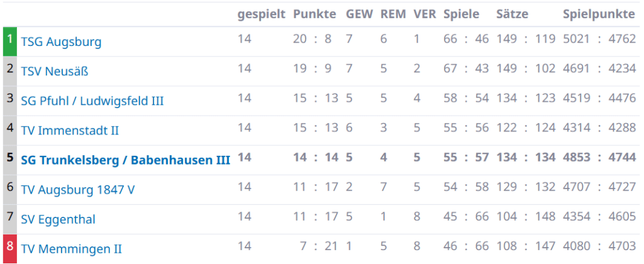Select the GEW column header
This screenshot has height=264, width=644.
click(359, 14)
